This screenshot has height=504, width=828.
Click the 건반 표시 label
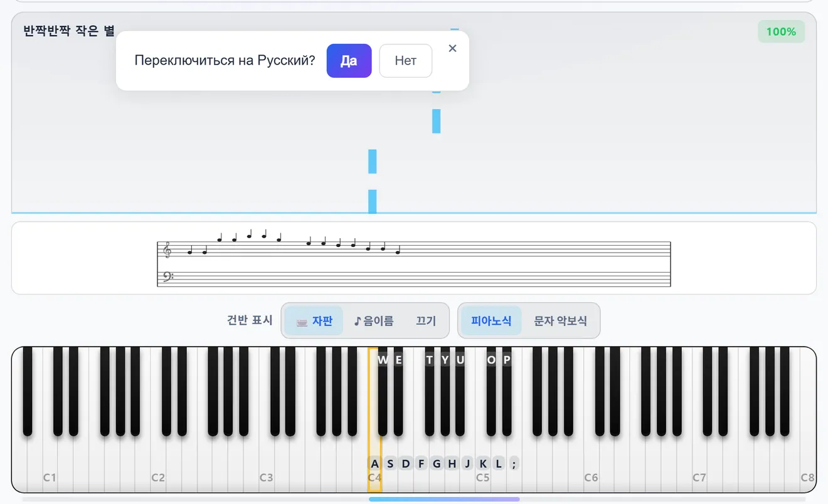tap(250, 320)
